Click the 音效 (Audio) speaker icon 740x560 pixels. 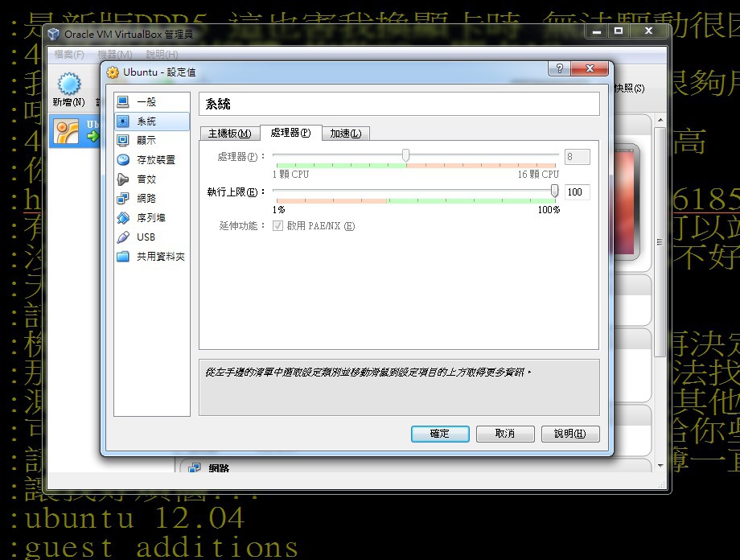click(123, 179)
